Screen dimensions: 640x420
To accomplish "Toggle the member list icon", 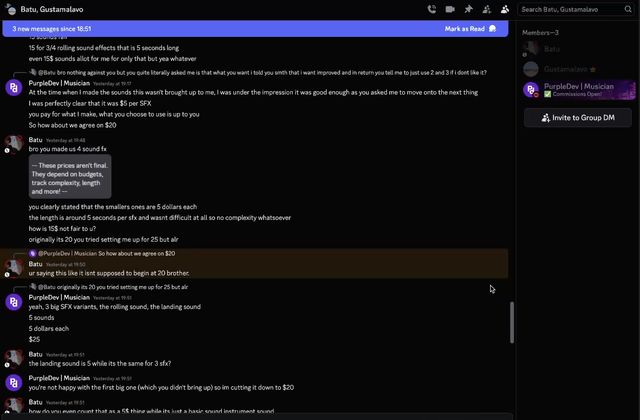I will [505, 9].
